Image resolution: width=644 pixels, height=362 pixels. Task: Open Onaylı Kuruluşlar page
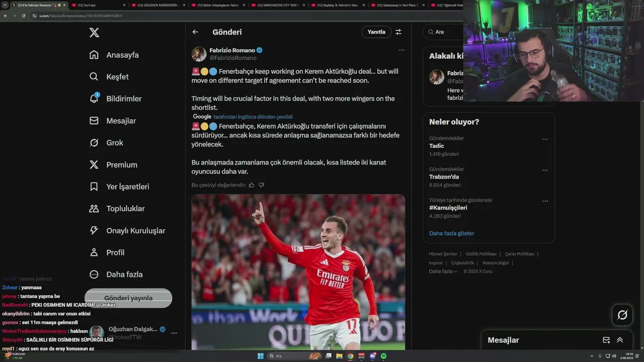[x=127, y=231]
